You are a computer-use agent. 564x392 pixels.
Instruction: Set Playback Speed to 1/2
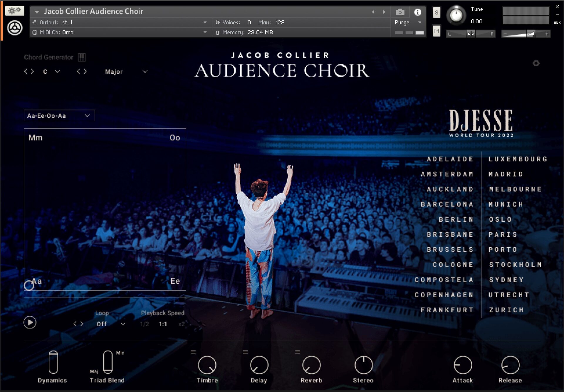(x=145, y=324)
